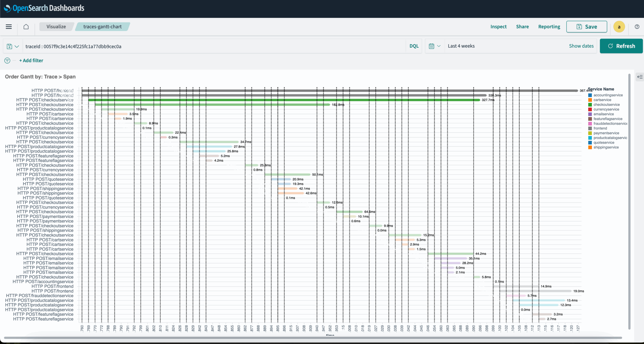Expand the saved query dropdown arrow
This screenshot has width=644, height=344.
coord(17,46)
